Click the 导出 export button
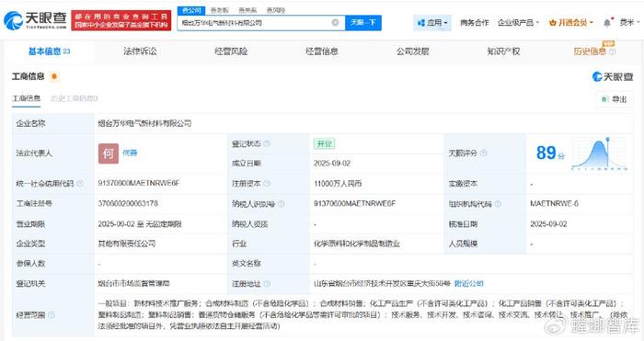Viewport: 644px width, 341px height. pos(615,99)
